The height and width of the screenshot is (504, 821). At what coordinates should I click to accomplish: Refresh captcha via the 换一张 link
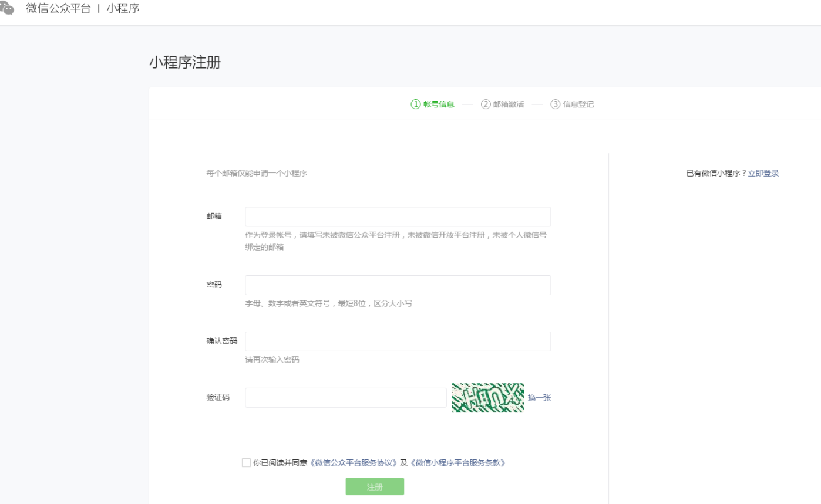539,398
